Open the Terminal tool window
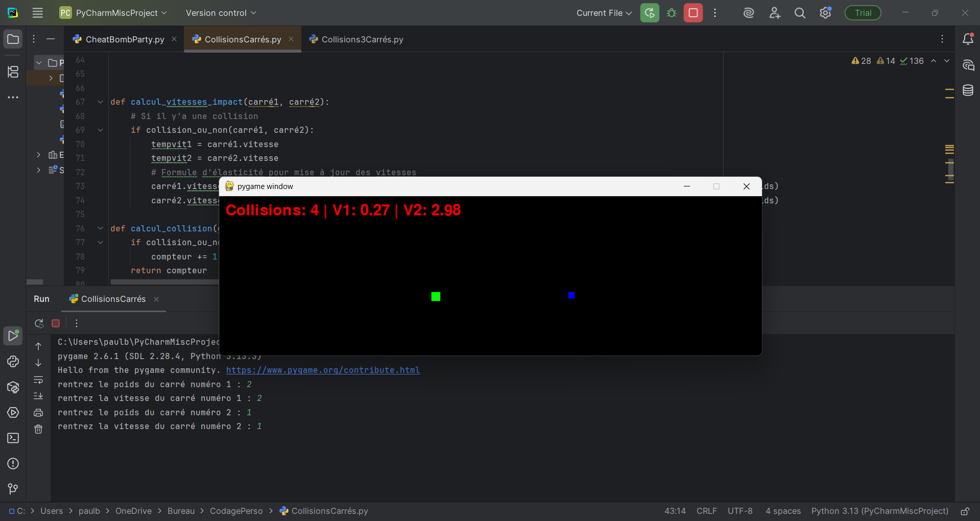This screenshot has height=521, width=980. pyautogui.click(x=13, y=438)
